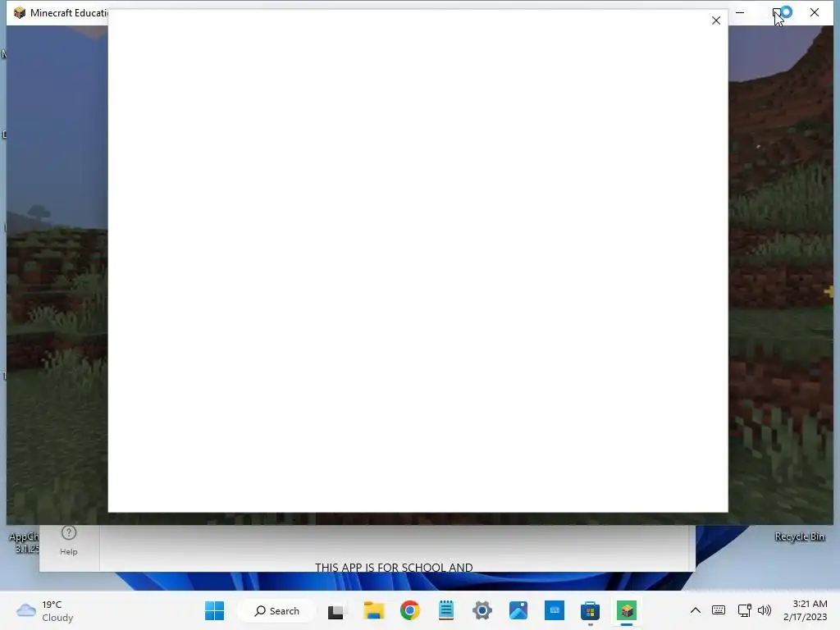This screenshot has width=840, height=630.
Task: Click the touch keyboard tray icon
Action: point(719,610)
